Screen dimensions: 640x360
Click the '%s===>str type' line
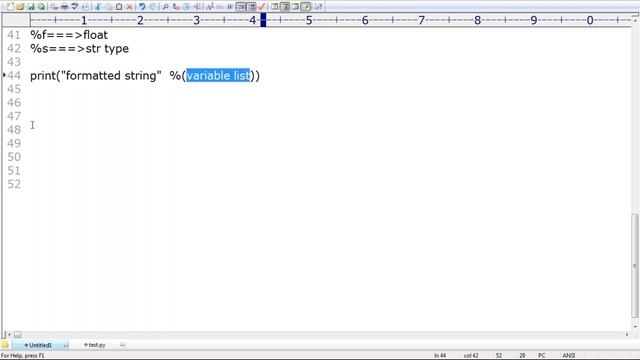(x=80, y=49)
